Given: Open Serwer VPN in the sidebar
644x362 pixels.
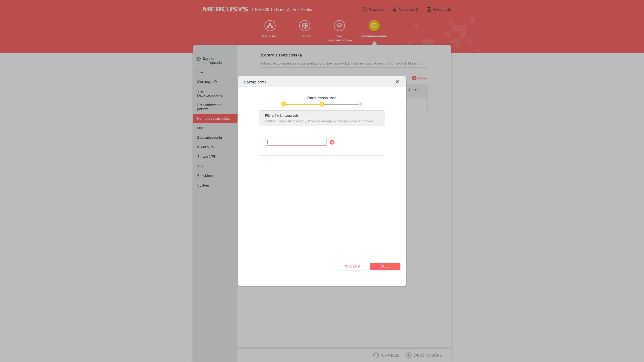Looking at the screenshot, I should [207, 157].
